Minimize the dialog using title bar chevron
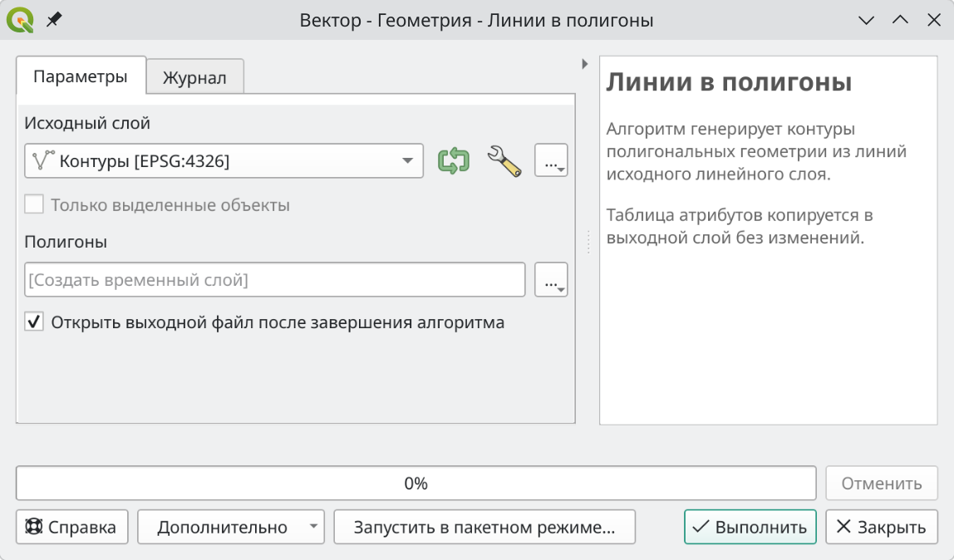The image size is (954, 560). (x=867, y=21)
